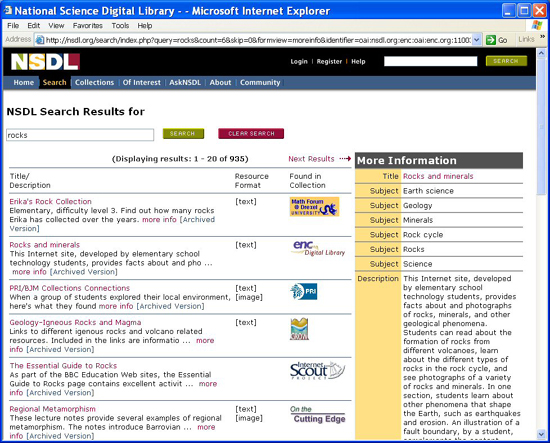Click the On the Cutting Edge logo

[318, 415]
